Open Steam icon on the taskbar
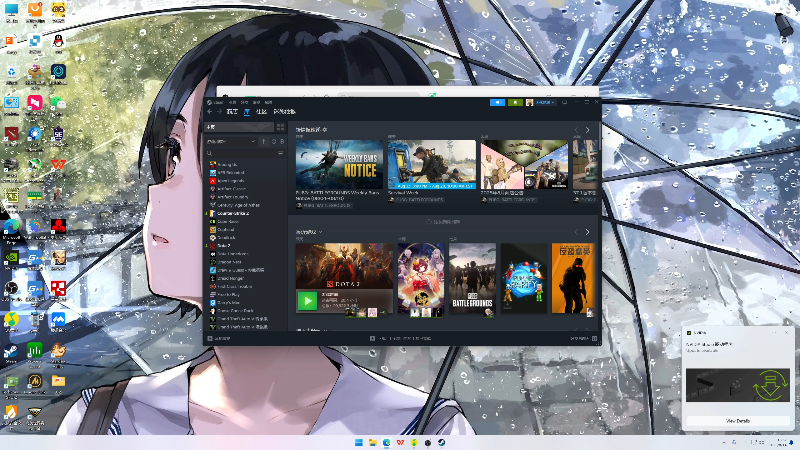 pos(441,442)
